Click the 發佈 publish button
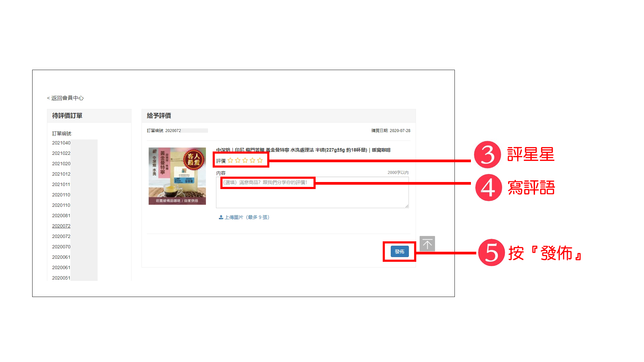Image resolution: width=644 pixels, height=362 pixels. (399, 251)
